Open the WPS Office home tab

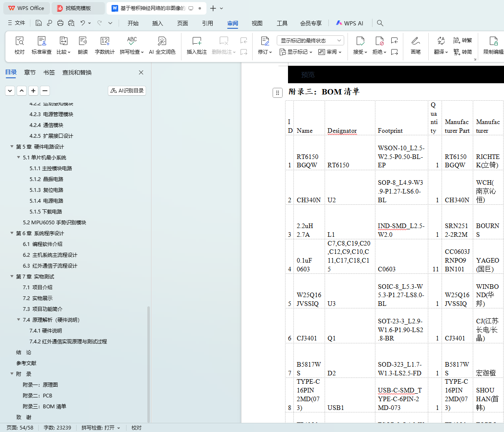pyautogui.click(x=27, y=8)
